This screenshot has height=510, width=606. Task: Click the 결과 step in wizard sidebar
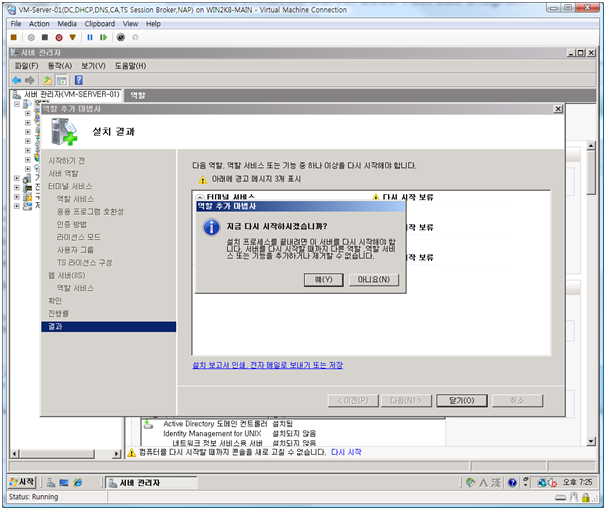(x=109, y=326)
